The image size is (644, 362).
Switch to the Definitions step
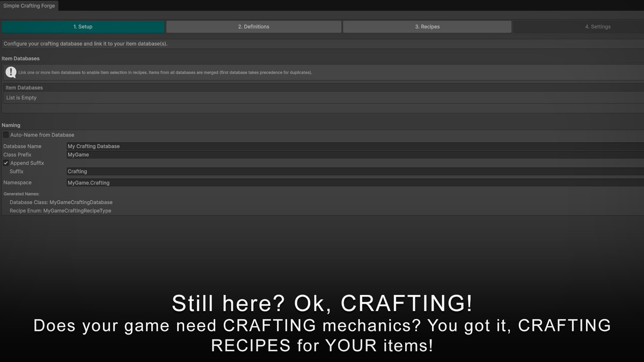tap(253, 26)
